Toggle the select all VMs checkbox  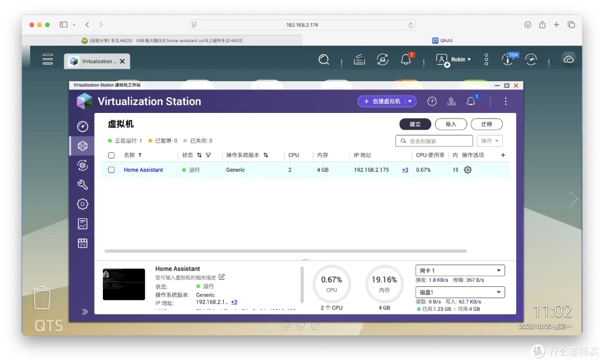(111, 155)
